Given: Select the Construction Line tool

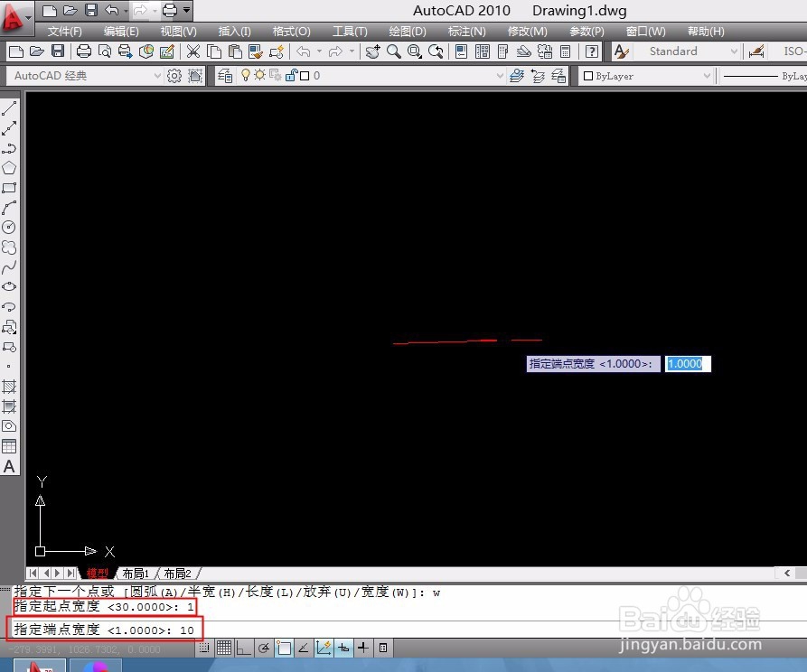Looking at the screenshot, I should click(9, 128).
